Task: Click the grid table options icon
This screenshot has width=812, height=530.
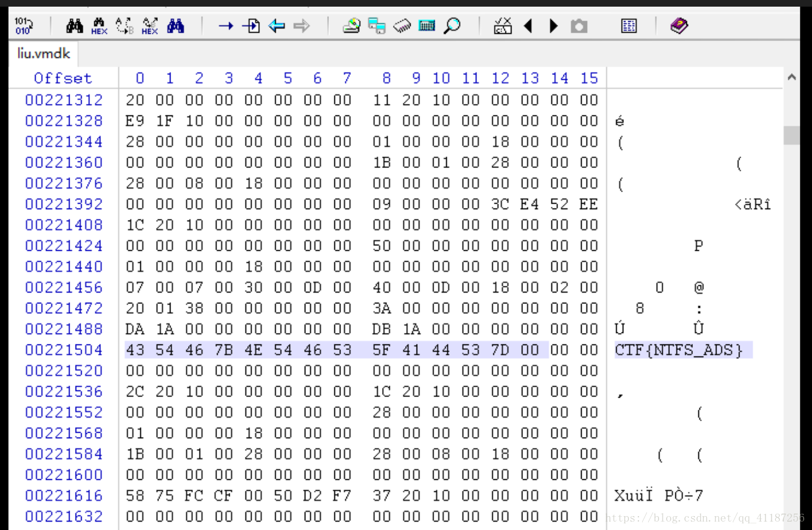Action: [629, 26]
